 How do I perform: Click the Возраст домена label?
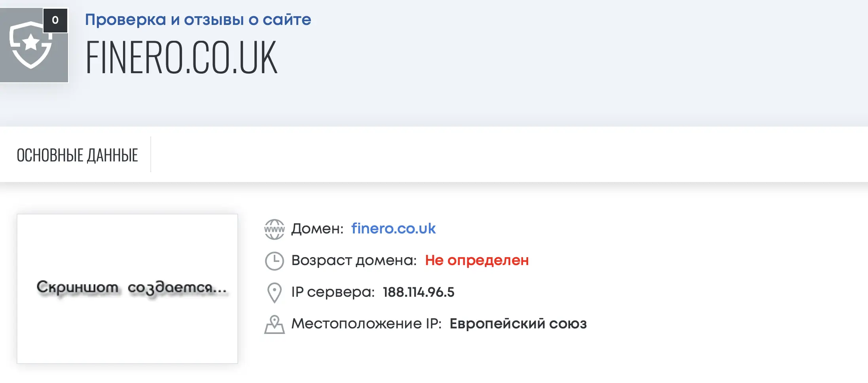pyautogui.click(x=354, y=260)
